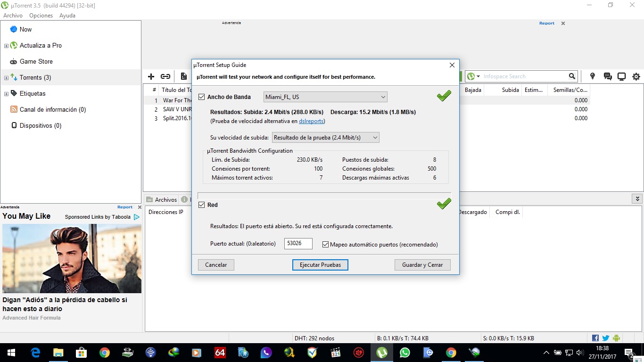
Task: Select Torrents (3) in sidebar
Action: [71, 77]
